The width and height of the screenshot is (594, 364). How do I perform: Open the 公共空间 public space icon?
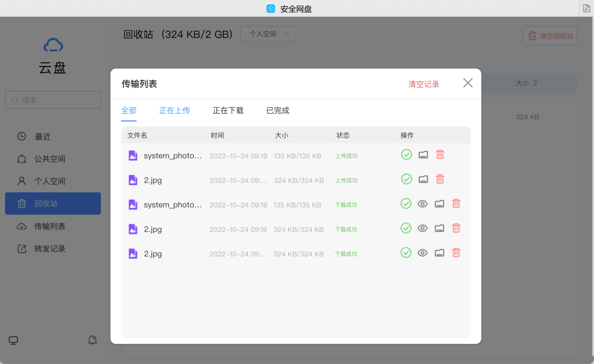coord(21,159)
